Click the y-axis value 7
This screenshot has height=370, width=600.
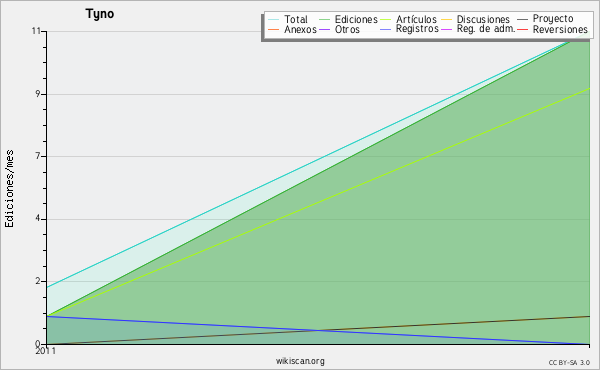38,156
